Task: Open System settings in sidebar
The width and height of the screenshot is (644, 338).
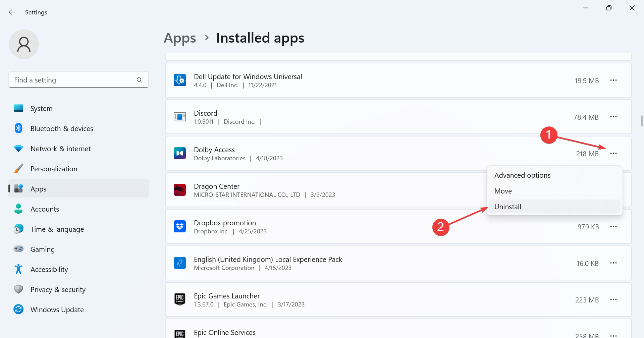Action: pyautogui.click(x=78, y=108)
